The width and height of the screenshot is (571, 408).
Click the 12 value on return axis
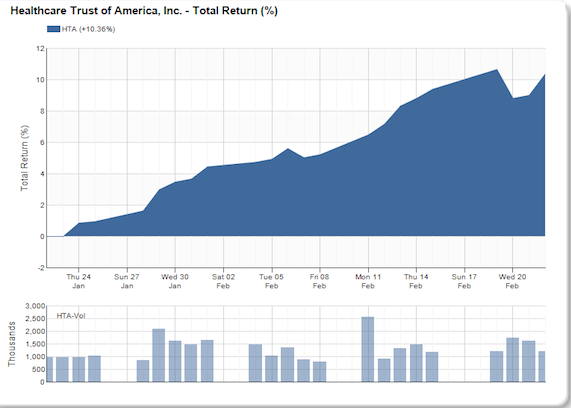click(x=40, y=48)
